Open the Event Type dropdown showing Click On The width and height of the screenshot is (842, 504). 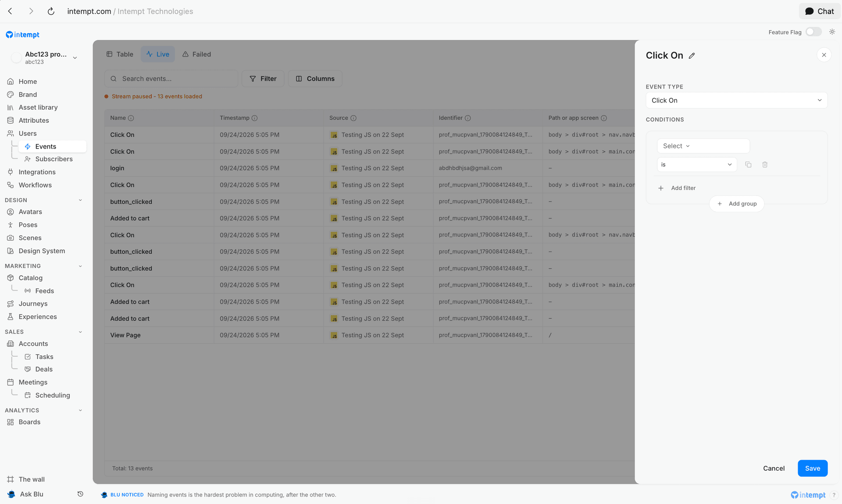click(736, 100)
